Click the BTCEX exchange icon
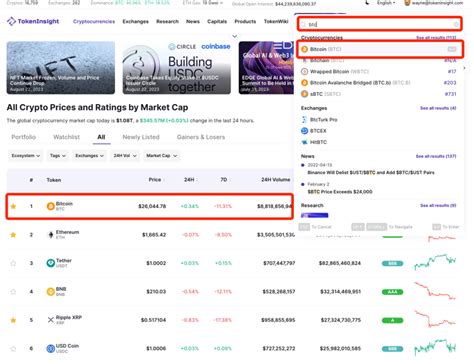474x364 pixels. pyautogui.click(x=304, y=131)
